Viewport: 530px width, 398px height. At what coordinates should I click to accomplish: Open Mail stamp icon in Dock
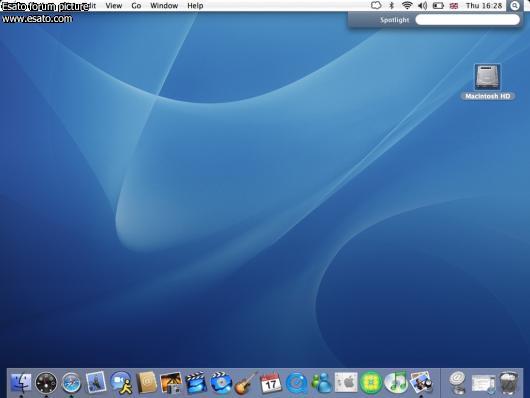pyautogui.click(x=96, y=382)
